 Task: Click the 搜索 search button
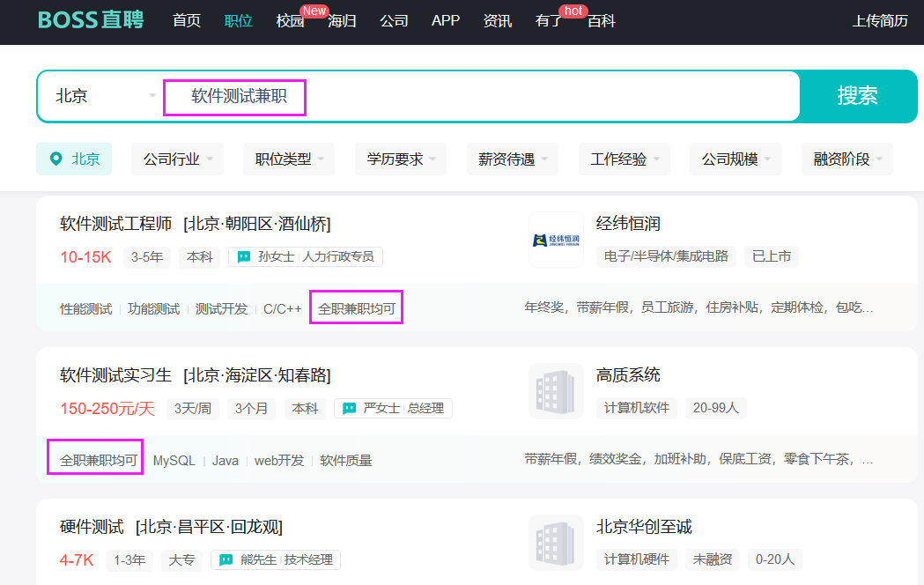pos(858,97)
